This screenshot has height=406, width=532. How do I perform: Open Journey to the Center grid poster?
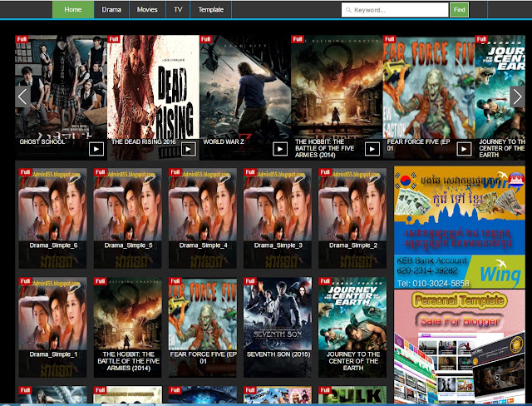coord(352,327)
